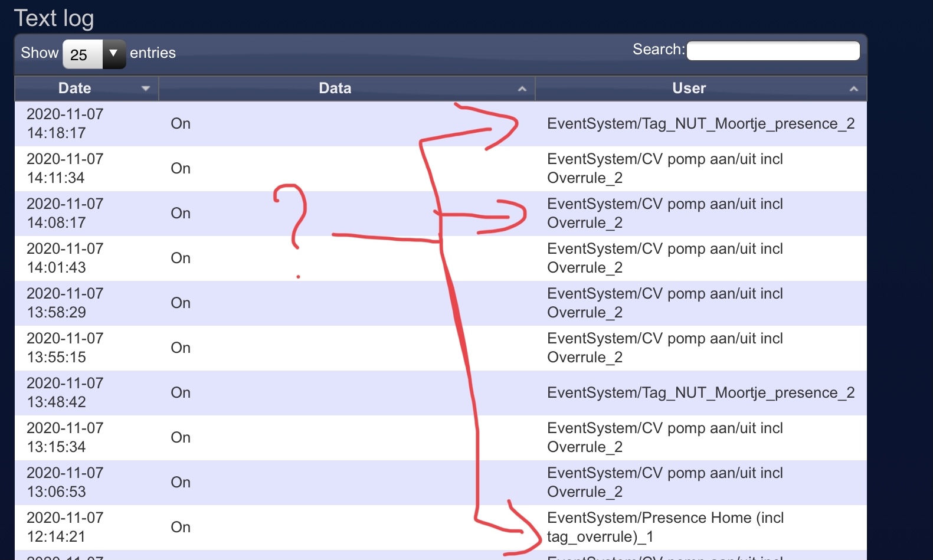
Task: Click the On value in the 13:48:42 row
Action: point(181,392)
